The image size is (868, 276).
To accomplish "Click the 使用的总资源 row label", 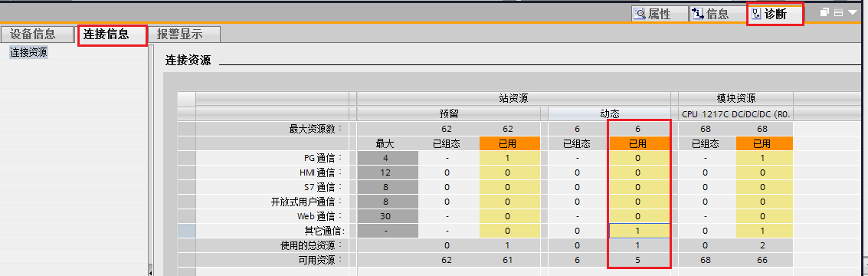I will click(312, 245).
